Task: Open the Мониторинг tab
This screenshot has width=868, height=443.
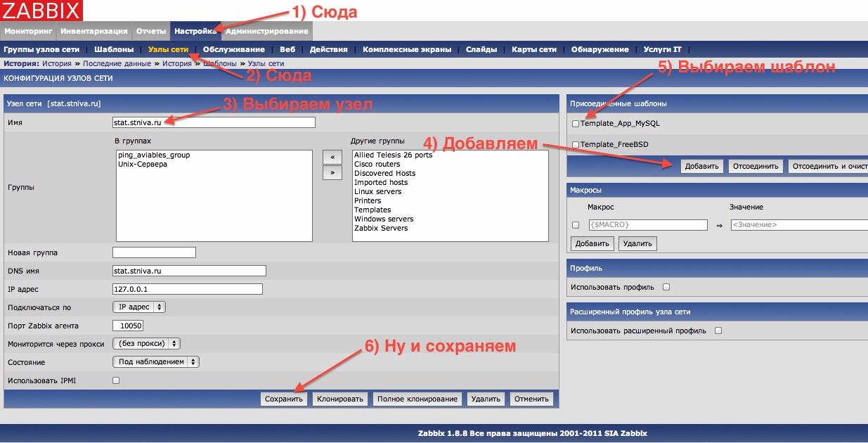Action: pos(27,32)
